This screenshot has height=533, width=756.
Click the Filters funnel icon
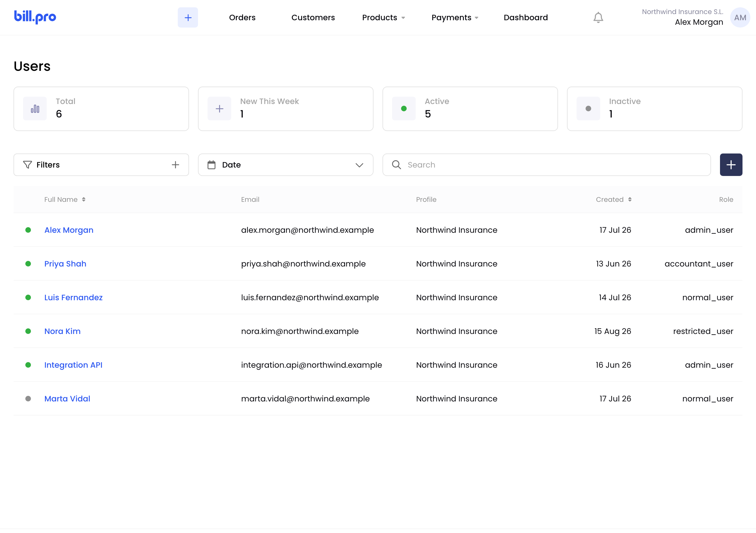tap(28, 164)
